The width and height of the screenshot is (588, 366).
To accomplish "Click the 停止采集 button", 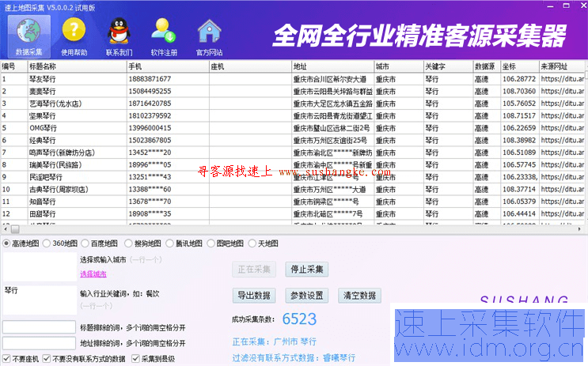I will pyautogui.click(x=307, y=270).
